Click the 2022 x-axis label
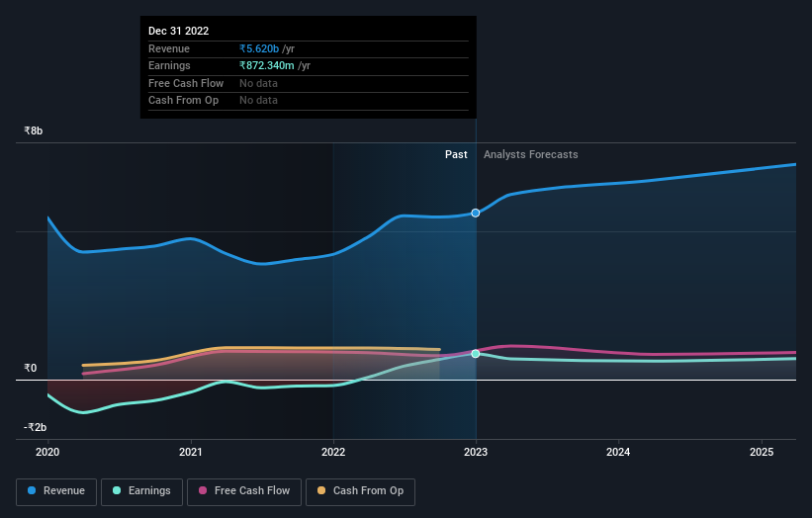The image size is (812, 518). (x=333, y=453)
